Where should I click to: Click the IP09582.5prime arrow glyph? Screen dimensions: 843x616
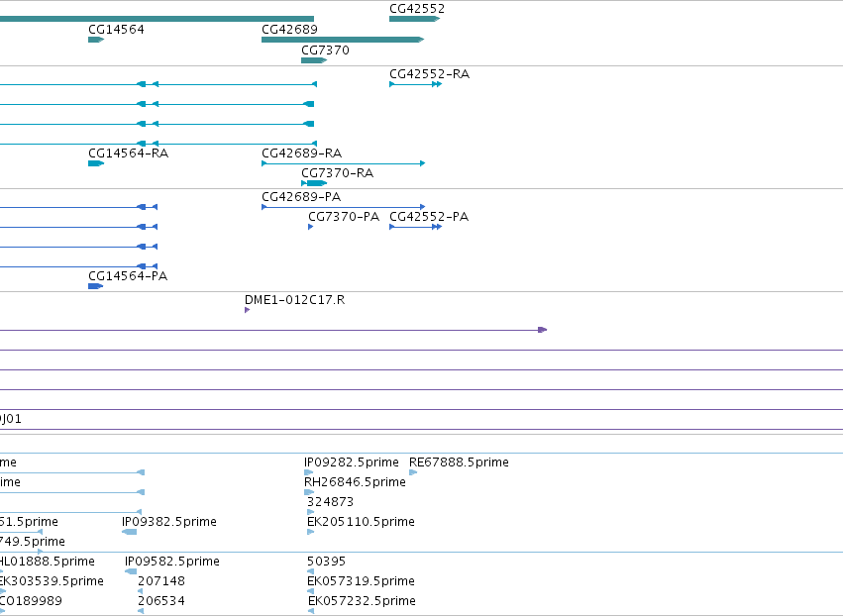point(131,571)
